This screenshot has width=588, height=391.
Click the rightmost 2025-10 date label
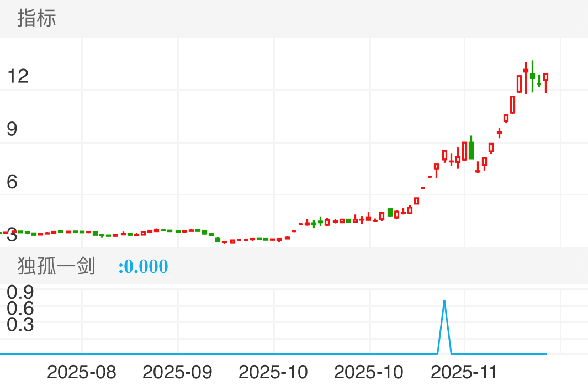point(369,372)
